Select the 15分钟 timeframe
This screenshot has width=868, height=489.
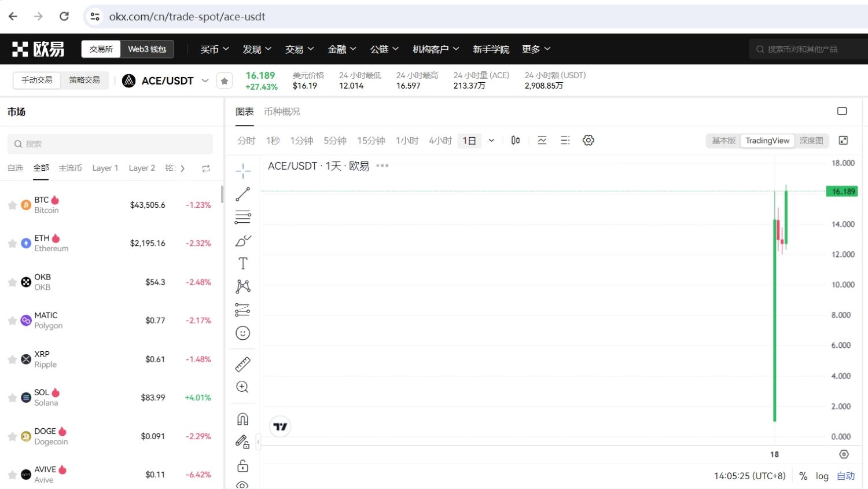(x=371, y=141)
